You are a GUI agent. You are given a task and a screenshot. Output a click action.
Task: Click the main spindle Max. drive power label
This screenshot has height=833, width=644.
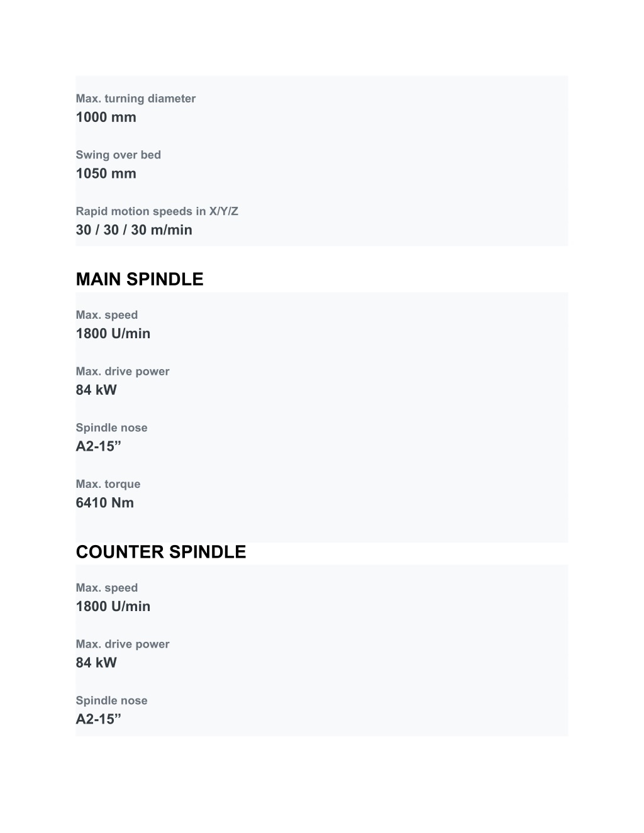point(123,372)
